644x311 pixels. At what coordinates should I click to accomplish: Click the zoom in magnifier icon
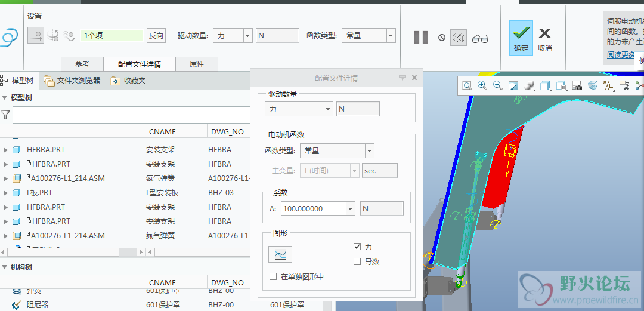(x=482, y=85)
